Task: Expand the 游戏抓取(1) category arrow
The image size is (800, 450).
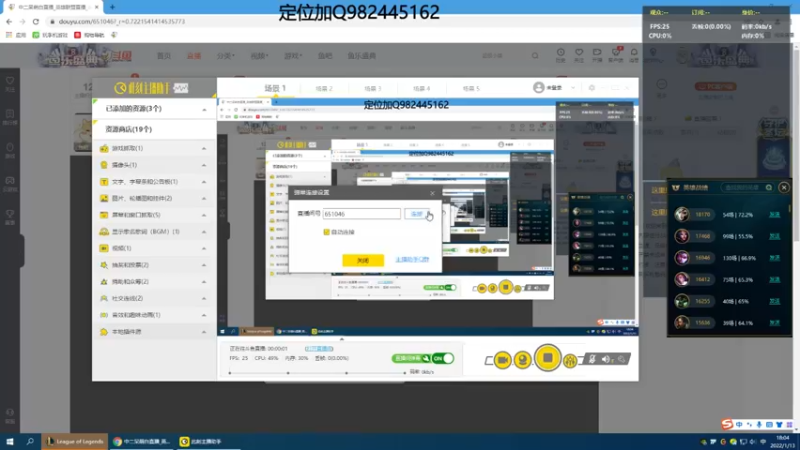Action: tap(204, 148)
